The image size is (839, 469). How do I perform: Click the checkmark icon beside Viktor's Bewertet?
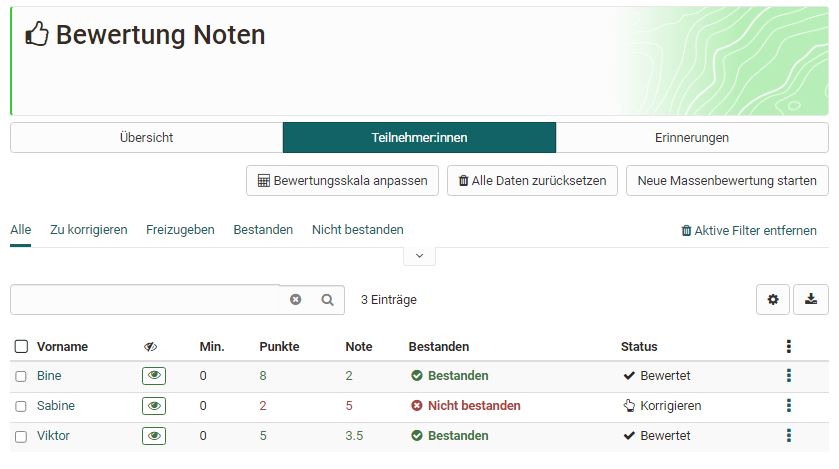(x=629, y=435)
